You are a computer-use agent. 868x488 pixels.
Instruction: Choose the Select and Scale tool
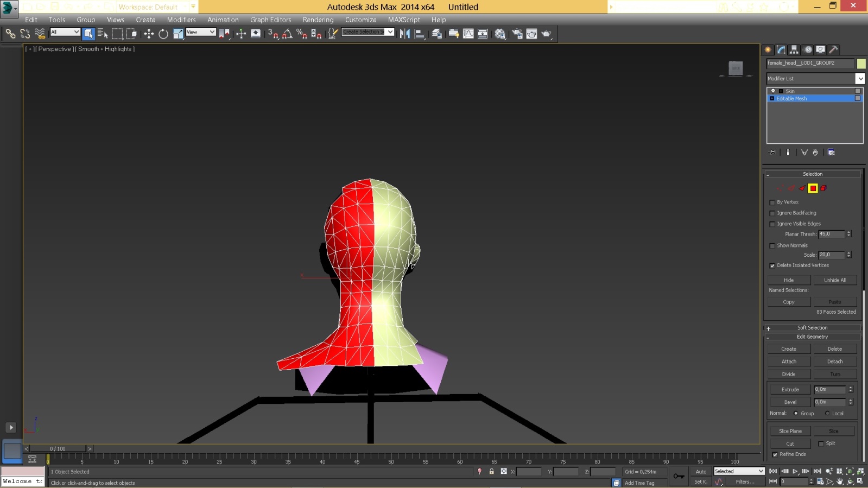point(178,34)
